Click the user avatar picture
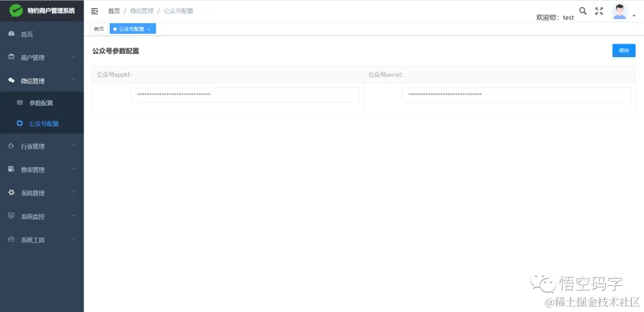This screenshot has height=312, width=644. [620, 11]
